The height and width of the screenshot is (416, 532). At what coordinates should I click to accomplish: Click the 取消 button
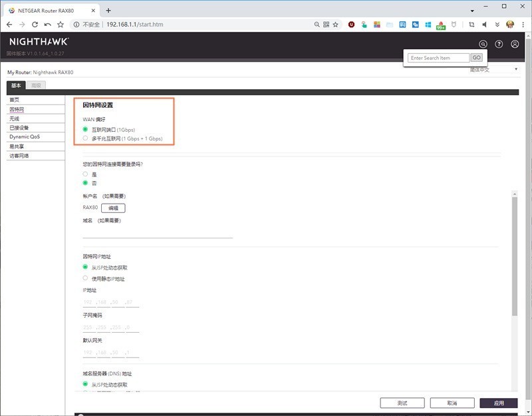tap(452, 403)
